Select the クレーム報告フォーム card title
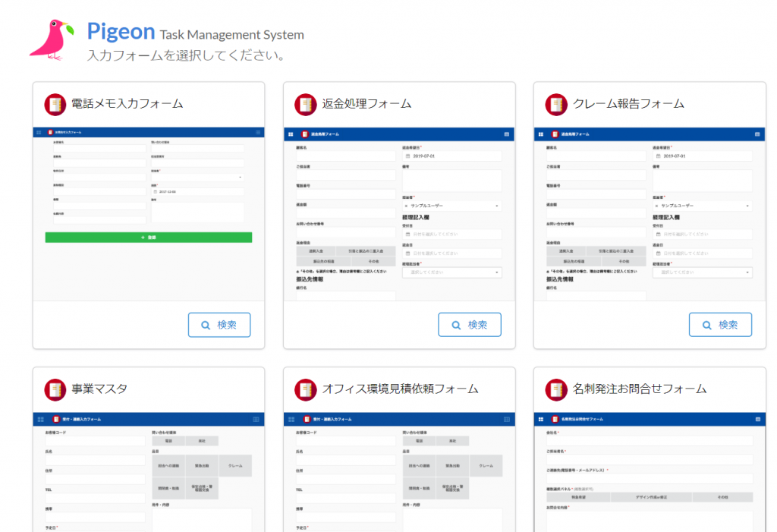Viewport: 777px width, 532px height. 628,104
